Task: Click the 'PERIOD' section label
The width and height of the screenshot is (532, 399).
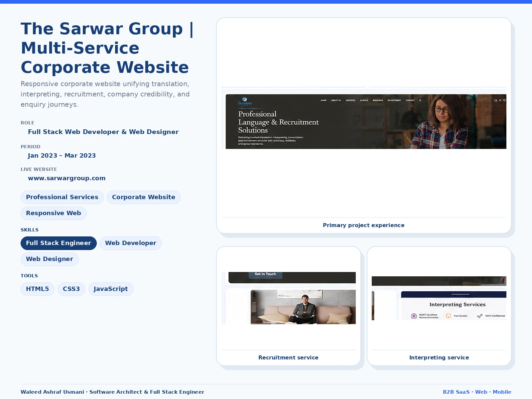Action: (x=31, y=147)
